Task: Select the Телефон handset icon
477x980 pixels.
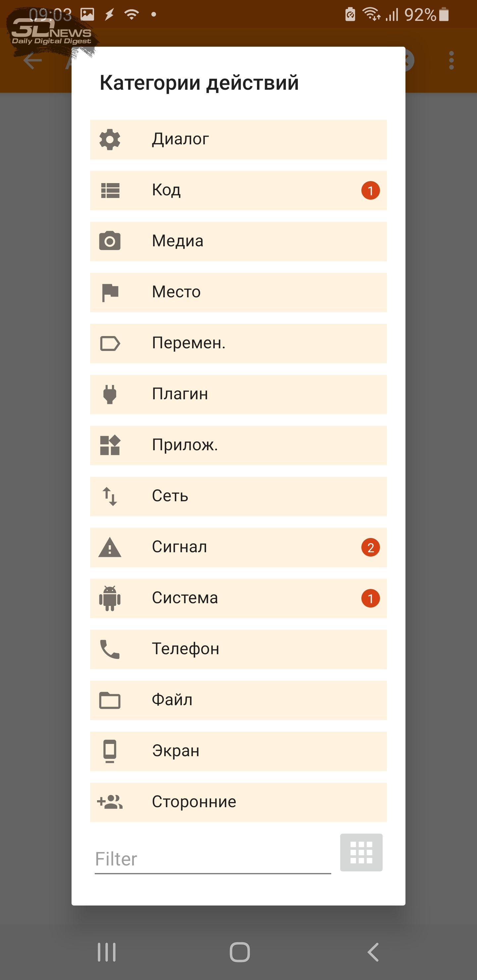Action: (110, 649)
